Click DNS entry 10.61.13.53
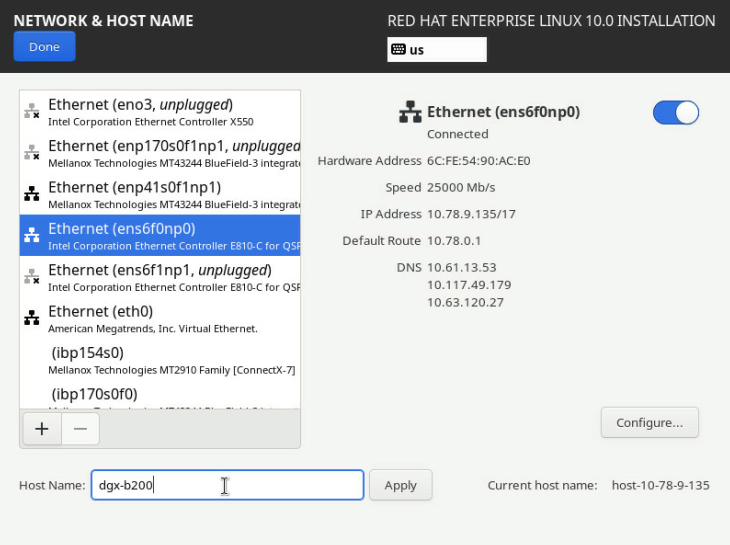 pos(462,268)
